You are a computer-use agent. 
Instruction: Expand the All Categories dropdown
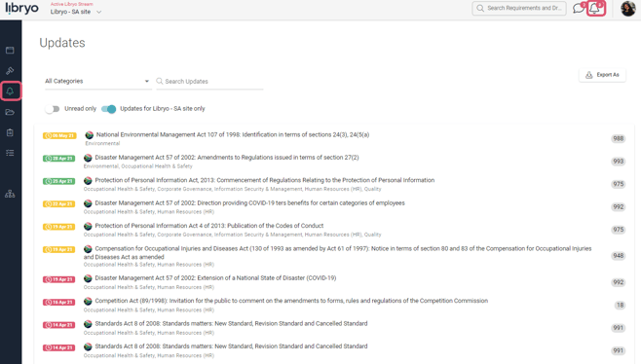point(97,82)
